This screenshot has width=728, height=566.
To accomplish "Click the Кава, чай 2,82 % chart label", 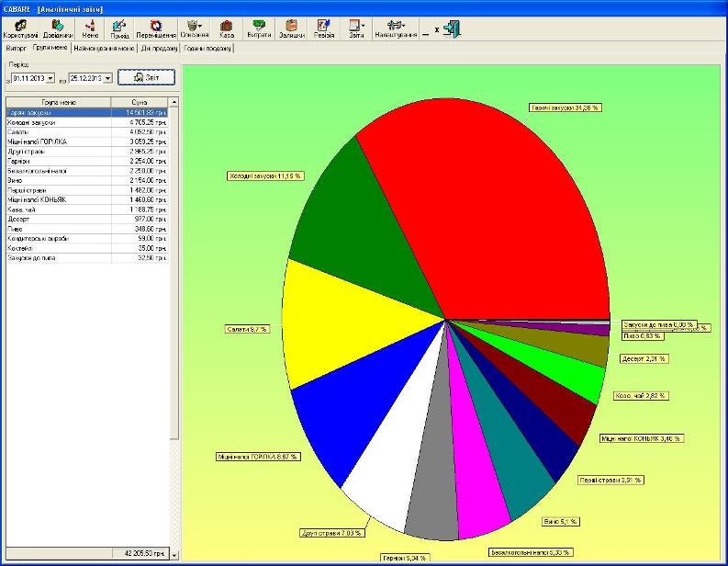I will (641, 395).
